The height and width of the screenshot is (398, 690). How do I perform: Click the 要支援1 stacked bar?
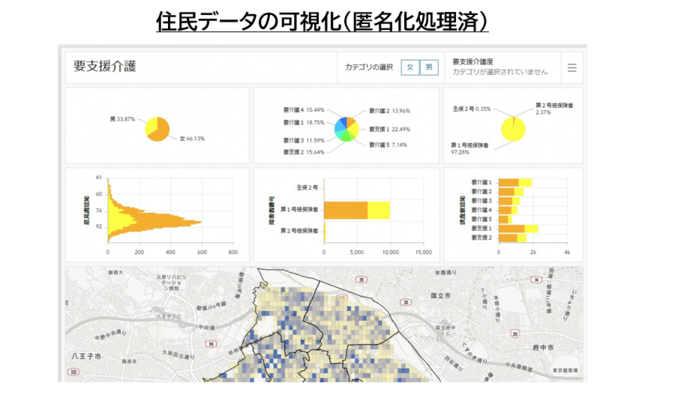click(x=518, y=228)
